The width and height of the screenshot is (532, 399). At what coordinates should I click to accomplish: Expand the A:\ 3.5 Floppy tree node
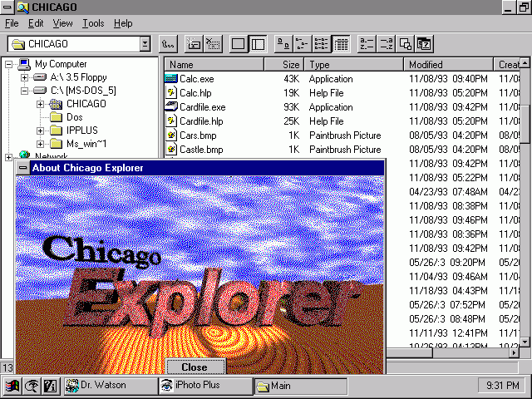click(x=25, y=77)
